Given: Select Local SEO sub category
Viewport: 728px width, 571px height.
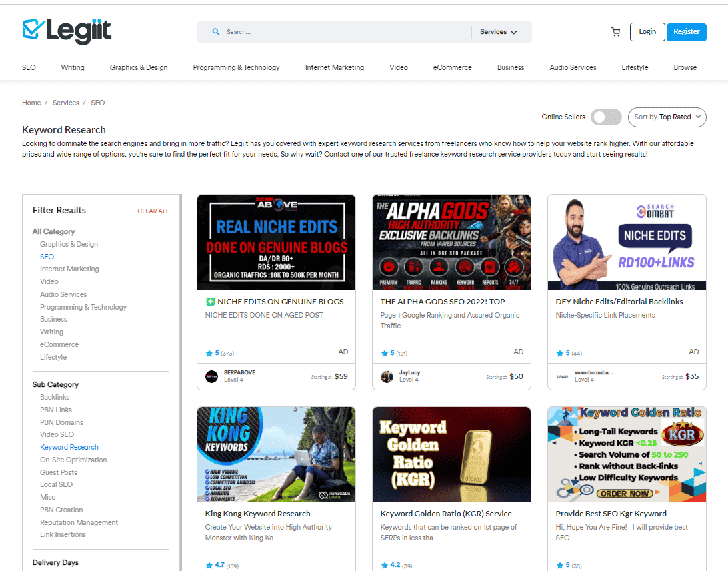Looking at the screenshot, I should tap(56, 484).
